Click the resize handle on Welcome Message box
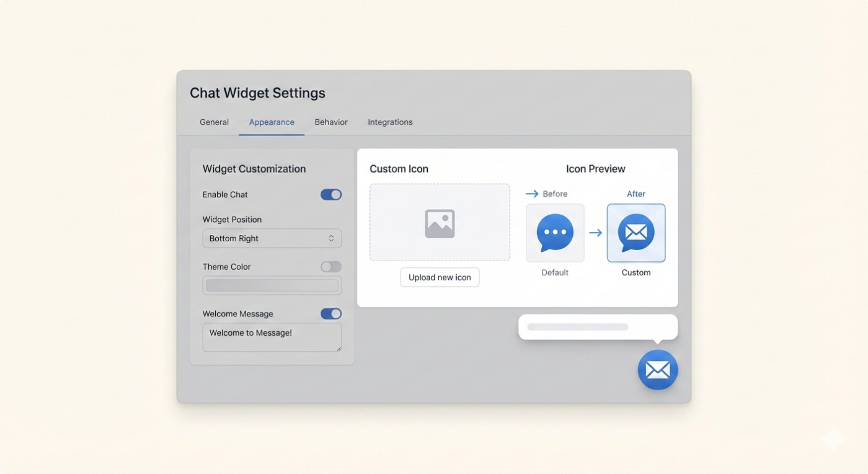 339,348
